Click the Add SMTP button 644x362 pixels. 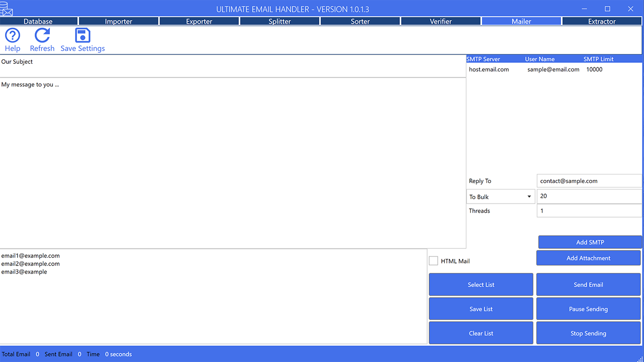click(590, 242)
